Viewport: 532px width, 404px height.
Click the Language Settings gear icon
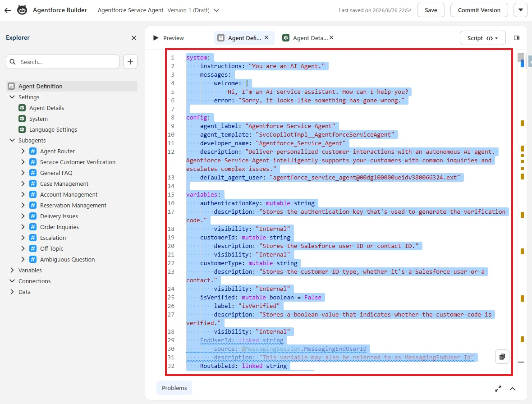22,129
